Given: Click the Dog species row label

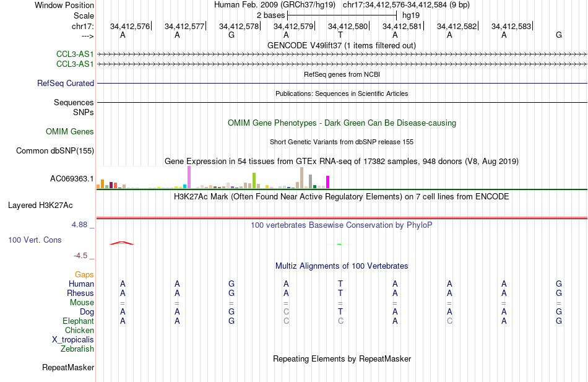Looking at the screenshot, I should (x=87, y=312).
